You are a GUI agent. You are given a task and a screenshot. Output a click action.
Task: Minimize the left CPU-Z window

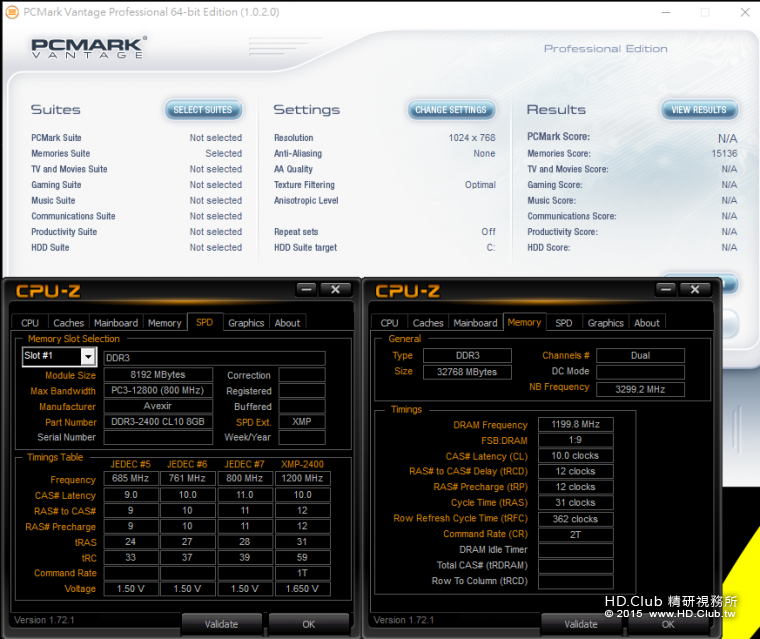tap(306, 289)
